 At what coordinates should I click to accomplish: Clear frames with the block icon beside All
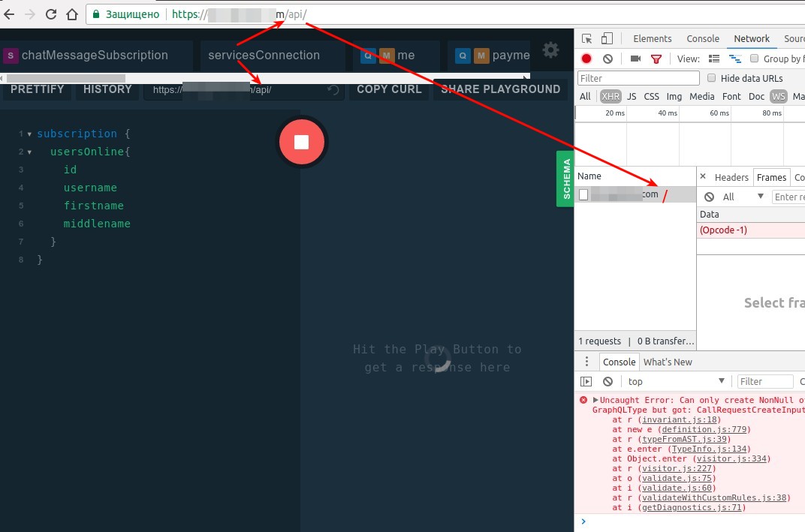(709, 197)
